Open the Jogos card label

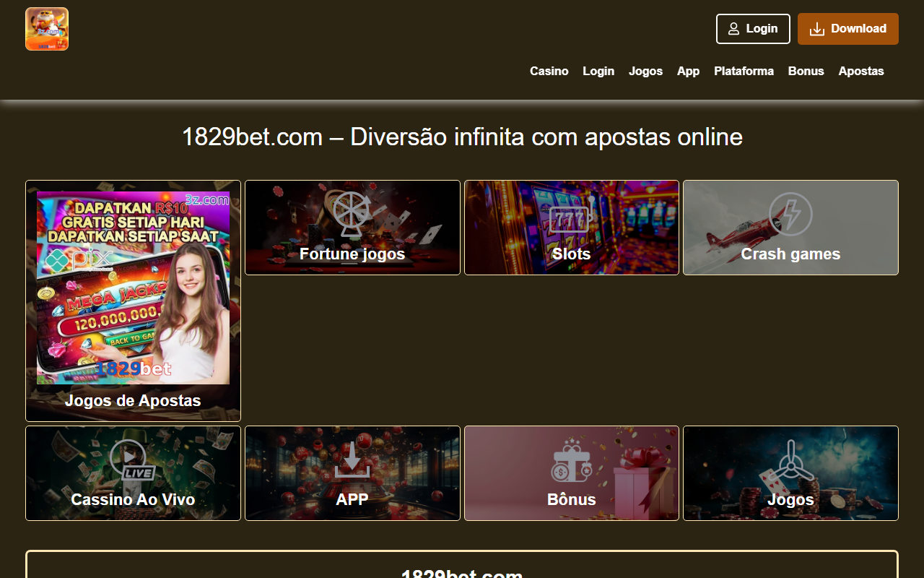click(x=790, y=499)
